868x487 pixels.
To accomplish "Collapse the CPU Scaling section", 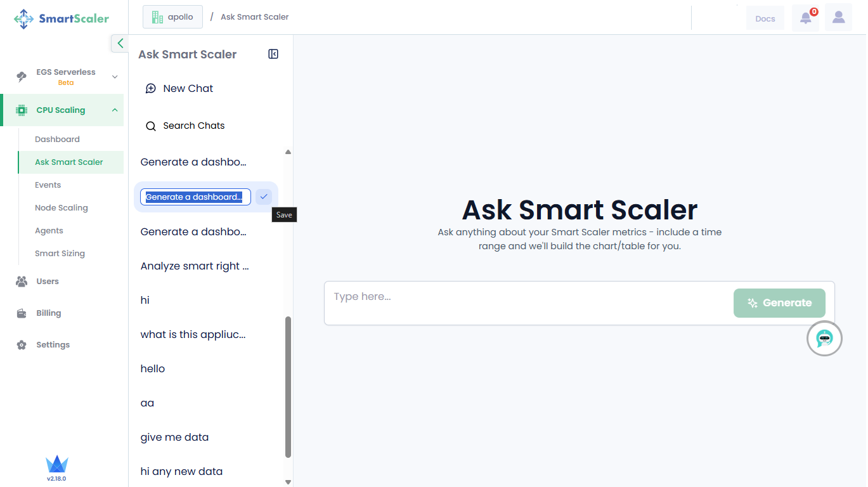I will [115, 110].
